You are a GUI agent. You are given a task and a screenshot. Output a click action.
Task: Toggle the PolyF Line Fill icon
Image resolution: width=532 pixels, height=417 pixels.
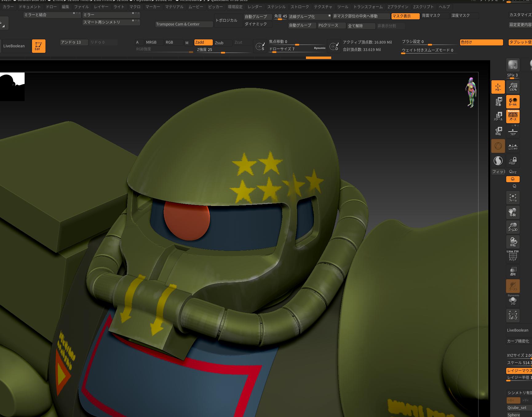click(513, 256)
